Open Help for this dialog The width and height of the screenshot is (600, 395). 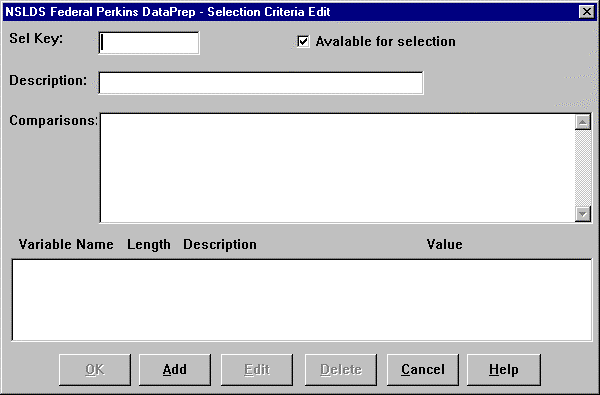(504, 370)
